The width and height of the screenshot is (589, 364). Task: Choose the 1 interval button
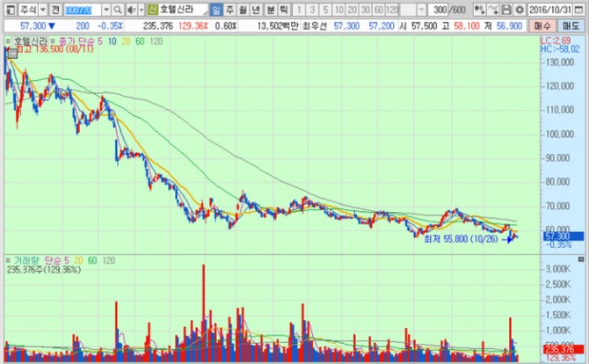299,10
